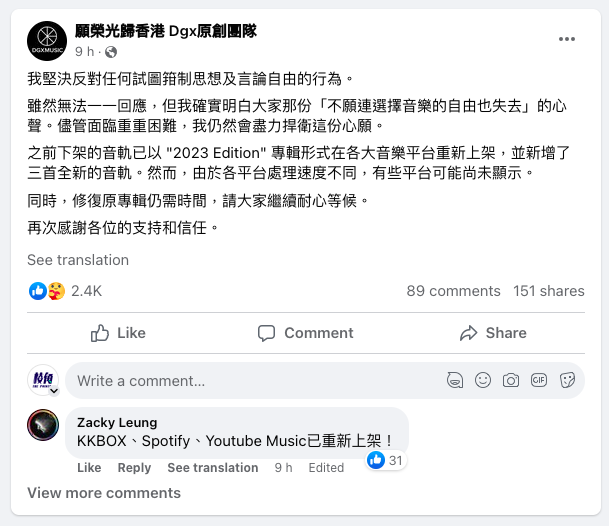This screenshot has height=526, width=609.
Task: Click the Comment button under the post
Action: click(x=305, y=333)
